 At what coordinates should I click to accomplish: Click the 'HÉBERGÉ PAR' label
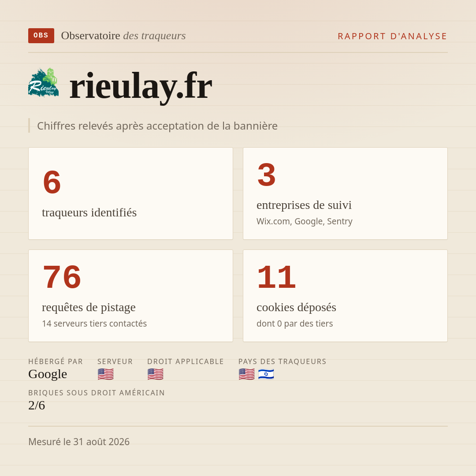tap(56, 361)
